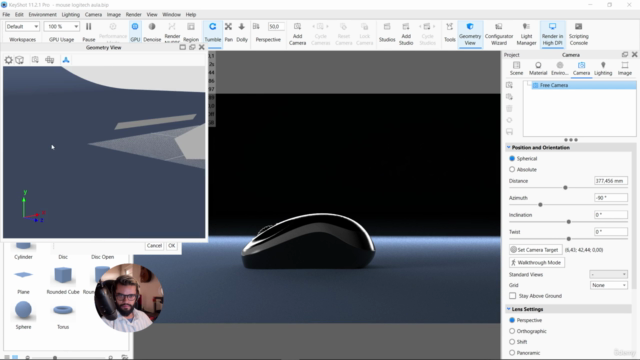Select the Absolute radio button
This screenshot has height=360, width=640.
click(x=512, y=169)
